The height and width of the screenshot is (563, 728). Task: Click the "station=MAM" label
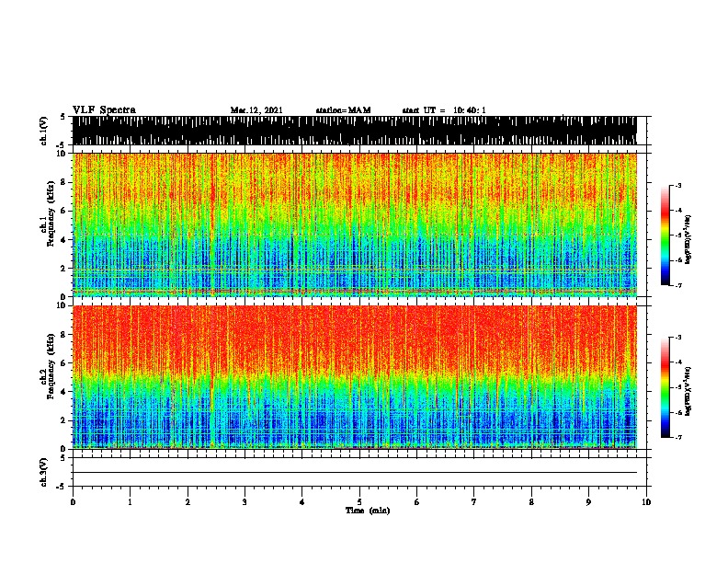343,110
